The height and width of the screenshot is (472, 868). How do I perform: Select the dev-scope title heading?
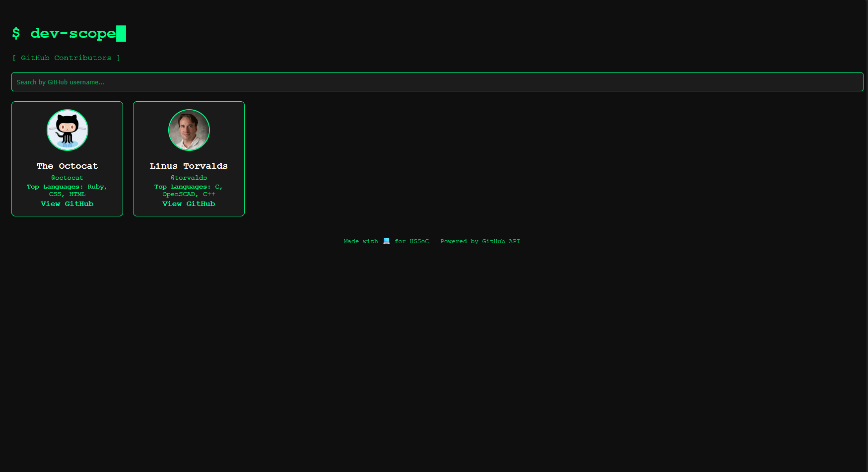click(x=69, y=33)
